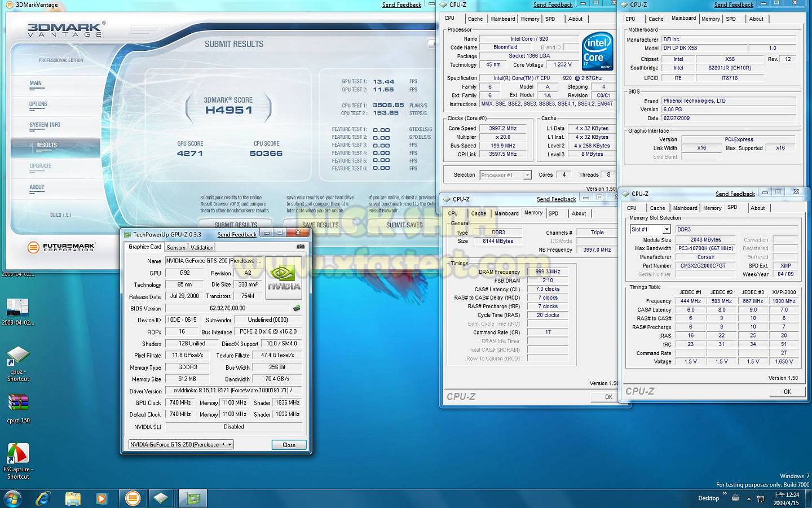812x508 pixels.
Task: Open SPD tab in top-left CPU-Z window
Action: [x=550, y=19]
